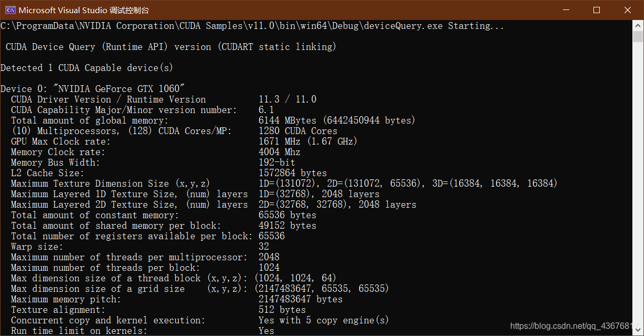Click the window title 'Microsoft Visual Studio 调试控制台'

[84, 10]
